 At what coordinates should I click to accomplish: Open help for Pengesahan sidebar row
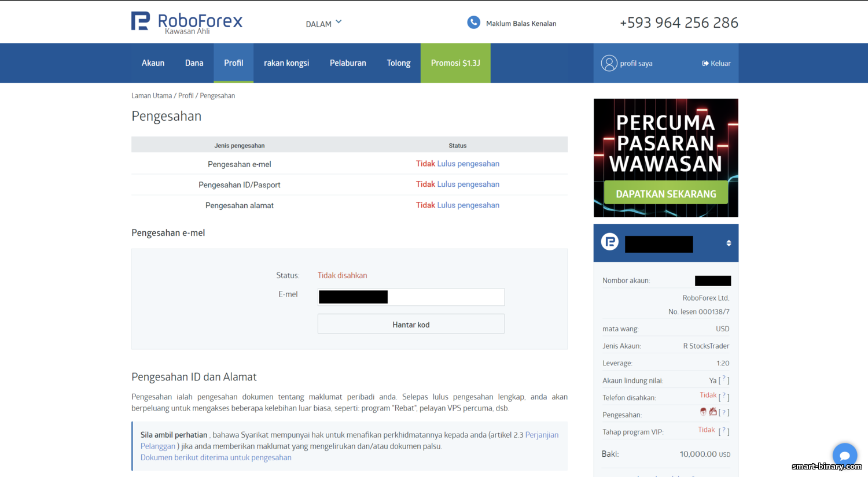tap(724, 413)
